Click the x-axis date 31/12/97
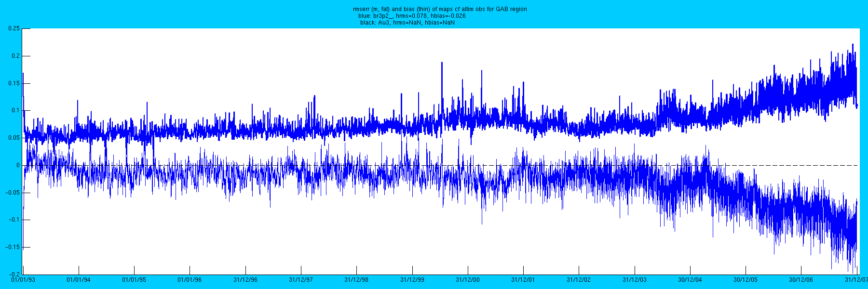Image resolution: width=868 pixels, height=289 pixels. pos(301,279)
